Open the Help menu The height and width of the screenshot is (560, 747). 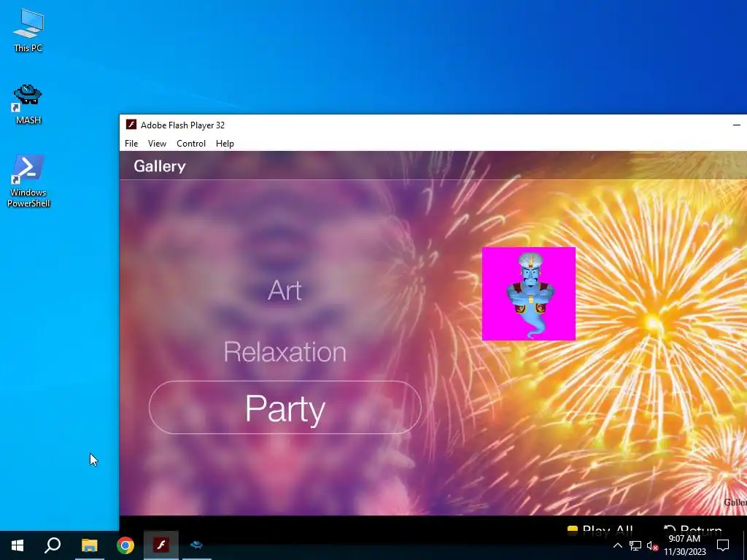(225, 144)
